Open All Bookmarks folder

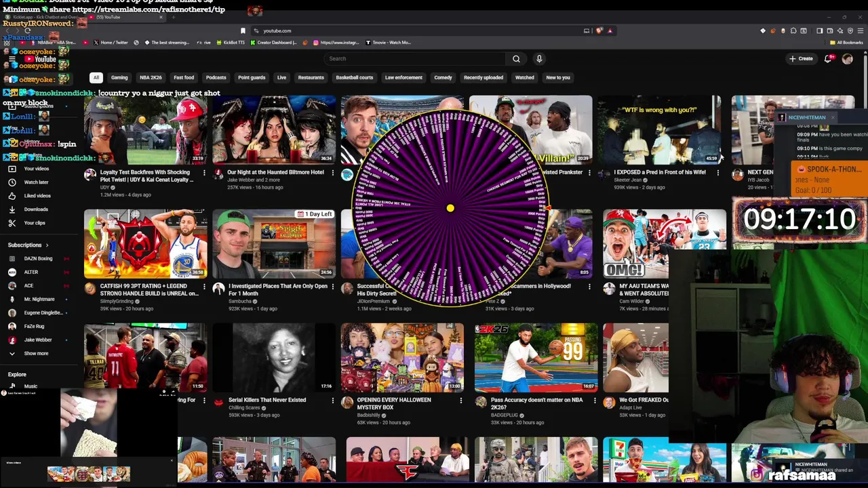click(846, 42)
